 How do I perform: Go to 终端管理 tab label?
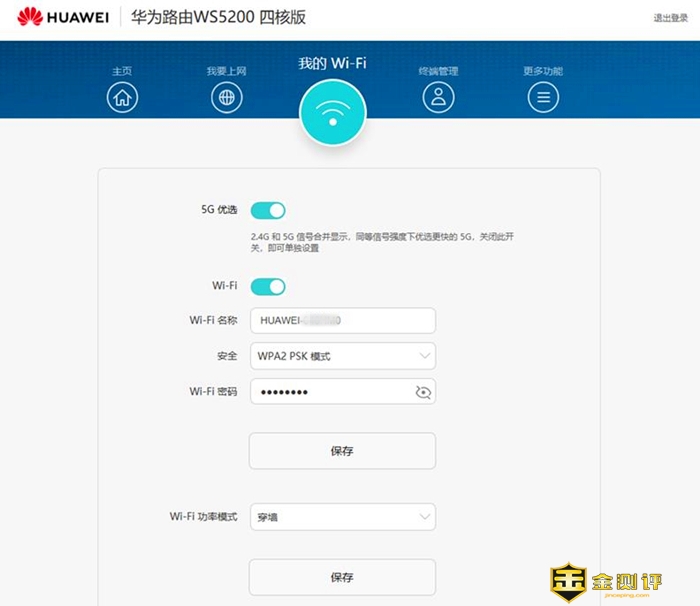coord(438,71)
